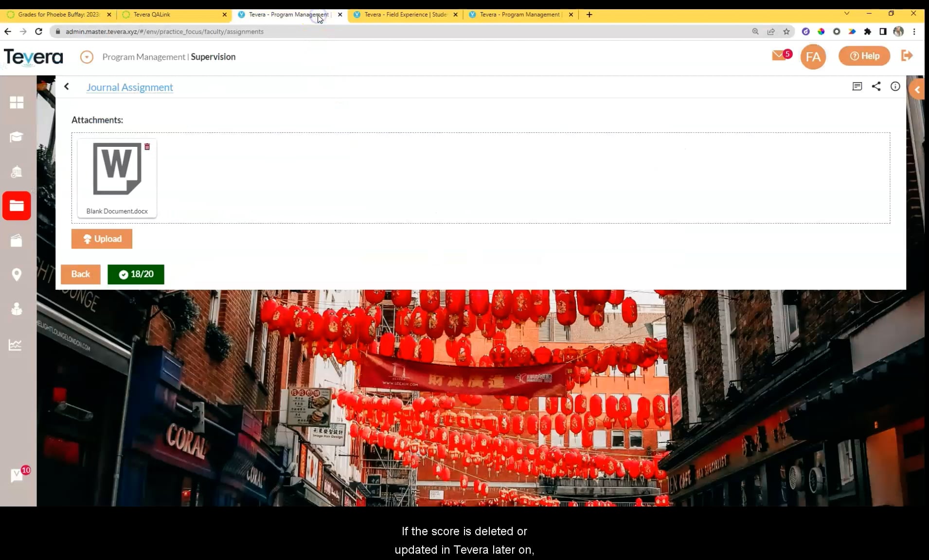Open the dashboard grid icon in sidebar
The width and height of the screenshot is (929, 560).
(17, 103)
